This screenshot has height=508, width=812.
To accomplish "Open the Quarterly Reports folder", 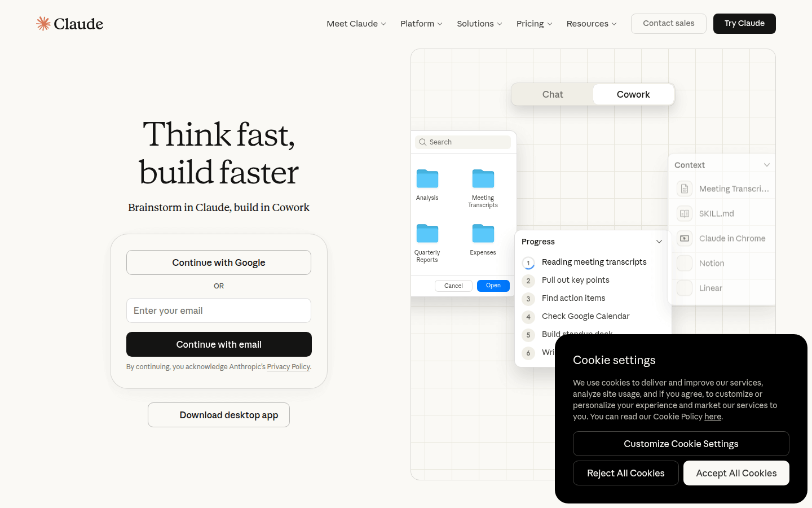I will click(x=427, y=233).
